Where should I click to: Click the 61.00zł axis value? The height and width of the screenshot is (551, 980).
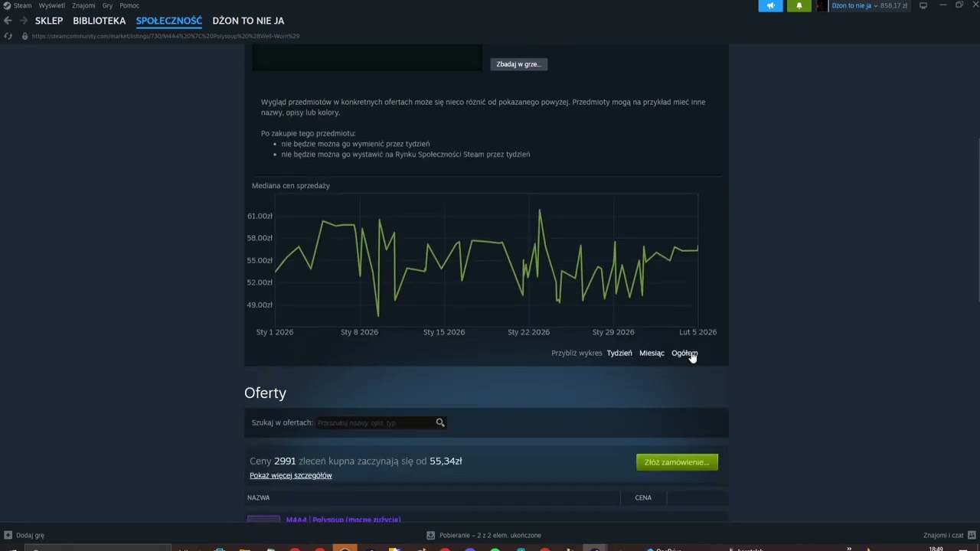260,216
